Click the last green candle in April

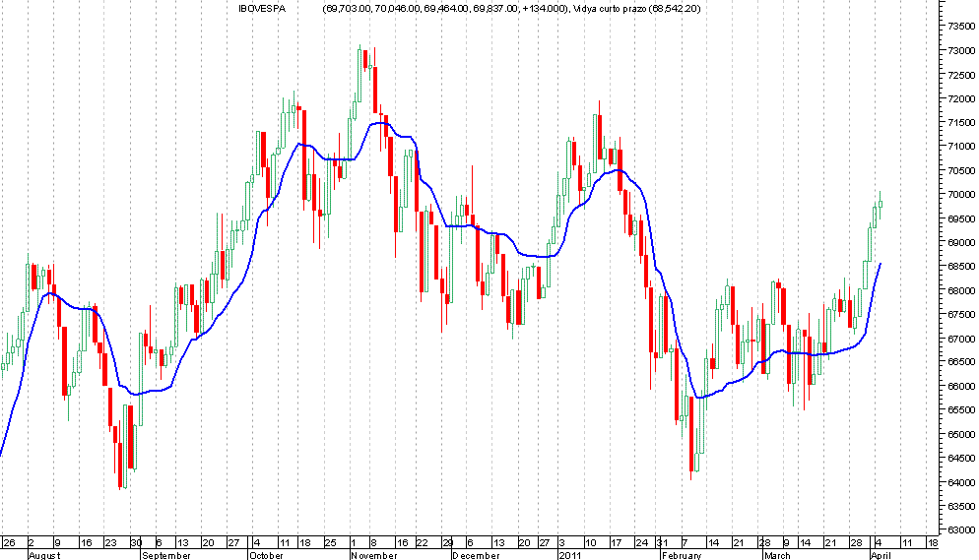(880, 203)
